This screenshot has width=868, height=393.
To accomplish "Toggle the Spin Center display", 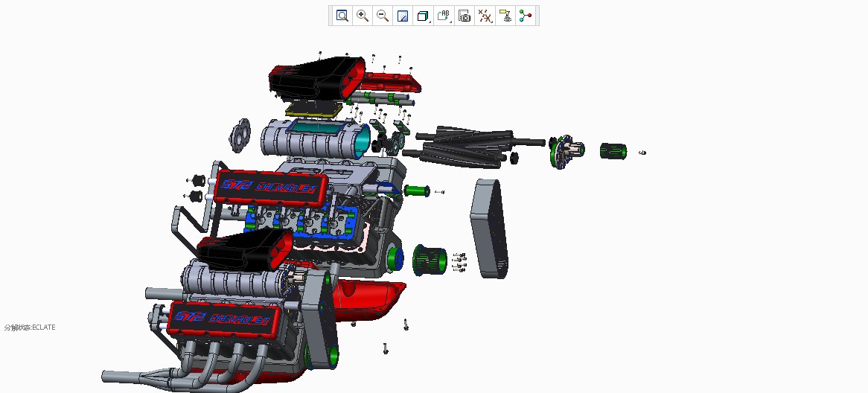I will [526, 16].
